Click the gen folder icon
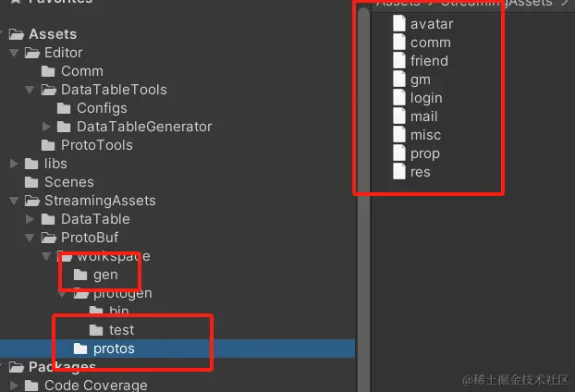575x392 pixels. pyautogui.click(x=80, y=275)
